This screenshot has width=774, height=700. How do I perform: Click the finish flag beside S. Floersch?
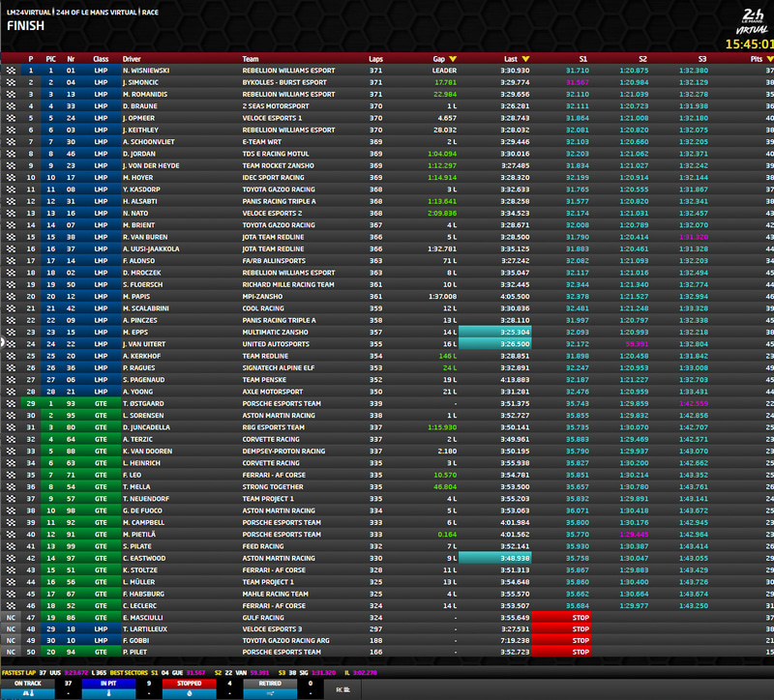[11, 284]
